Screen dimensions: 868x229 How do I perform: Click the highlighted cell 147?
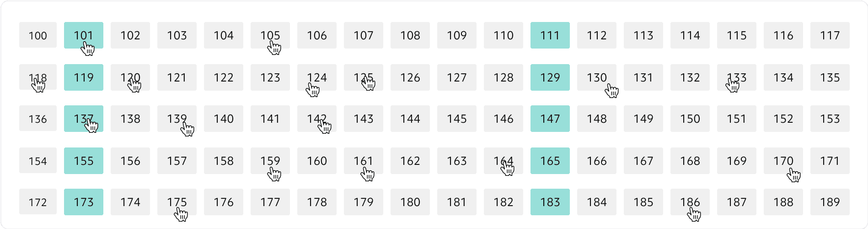point(550,119)
